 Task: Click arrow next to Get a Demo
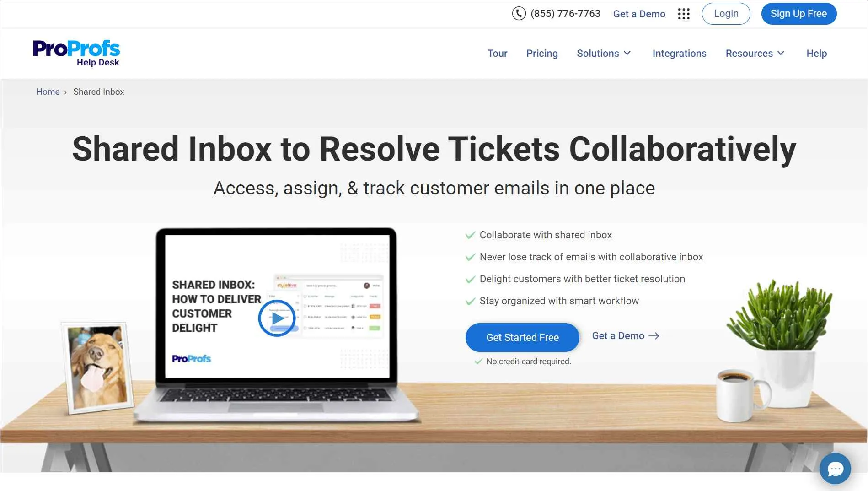pos(654,336)
